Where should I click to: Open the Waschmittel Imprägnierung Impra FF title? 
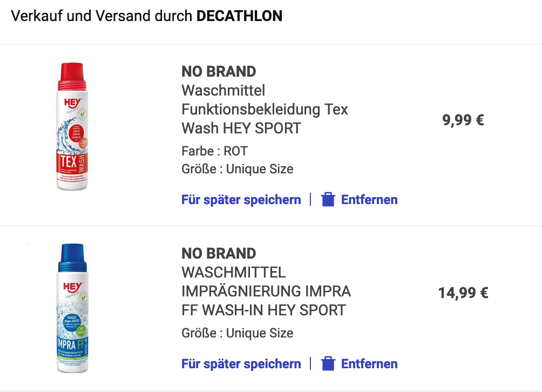tap(266, 292)
